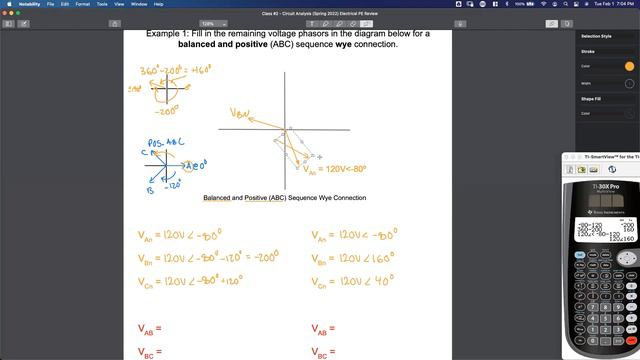Viewport: 640px width, 360px height.
Task: Open the View menu
Action: [x=119, y=4]
